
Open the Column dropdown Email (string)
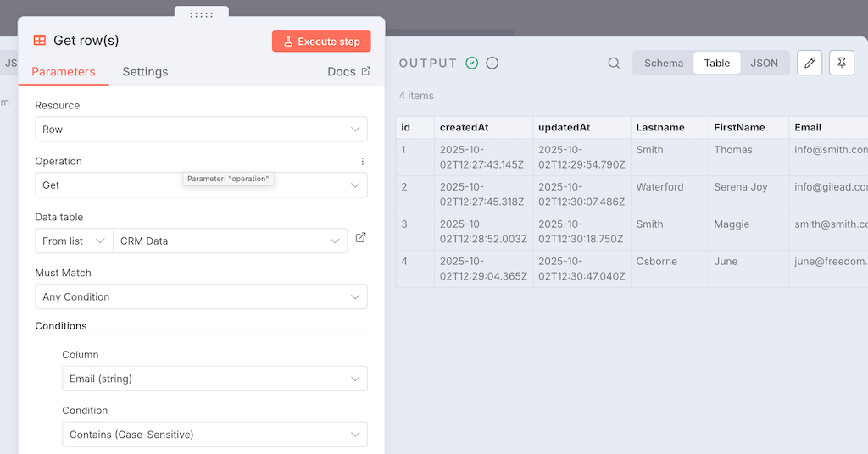pos(214,379)
